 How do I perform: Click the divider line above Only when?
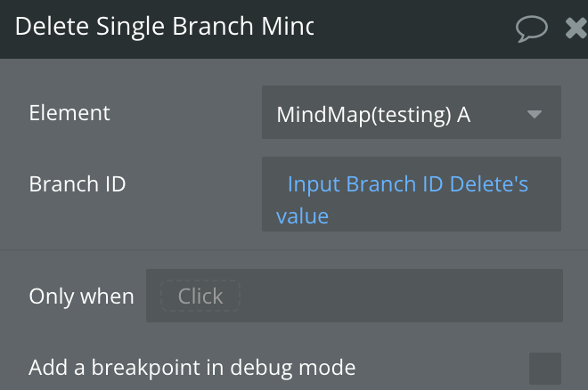(x=294, y=249)
